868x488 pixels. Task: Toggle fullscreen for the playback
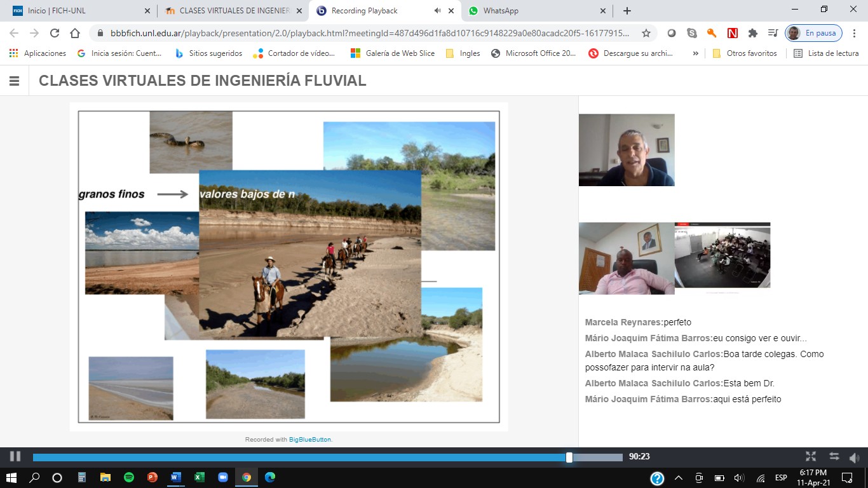pyautogui.click(x=811, y=456)
